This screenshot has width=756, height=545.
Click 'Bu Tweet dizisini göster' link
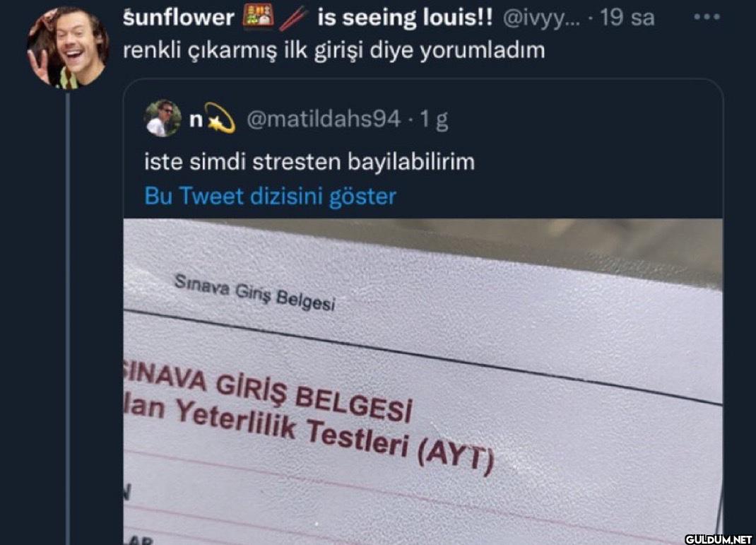pyautogui.click(x=270, y=197)
